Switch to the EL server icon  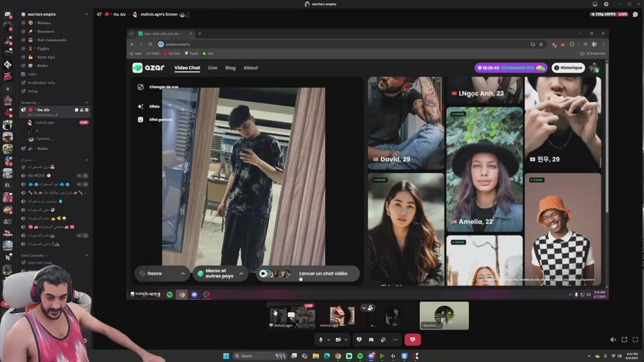(8, 185)
